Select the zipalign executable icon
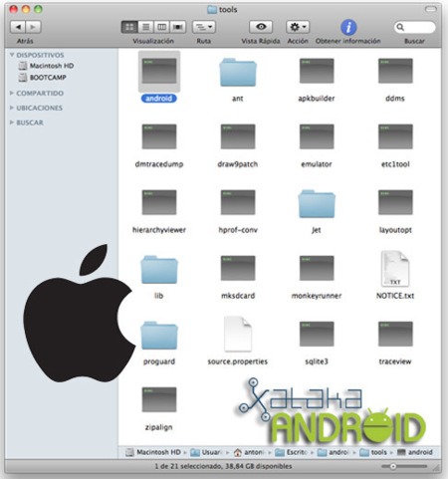This screenshot has height=479, width=448. tap(159, 399)
